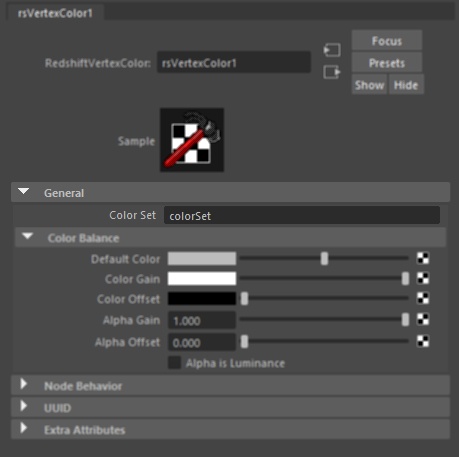Click the go to input connection icon
Image resolution: width=459 pixels, height=457 pixels.
(x=332, y=50)
